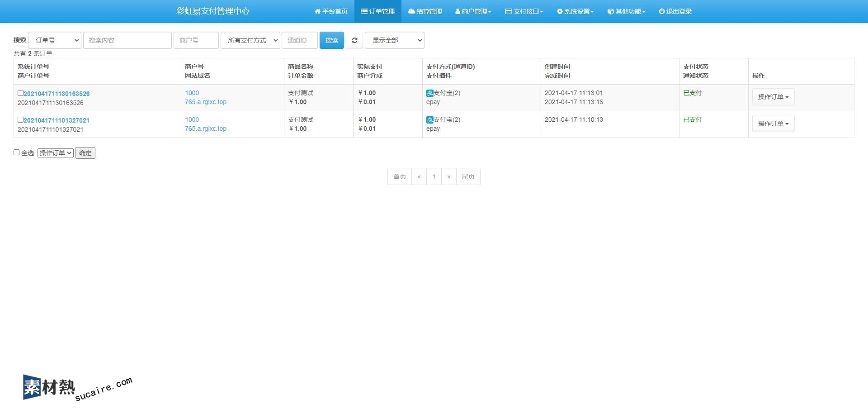The width and height of the screenshot is (868, 414).
Task: Click the blue 搜索 button
Action: [x=332, y=40]
